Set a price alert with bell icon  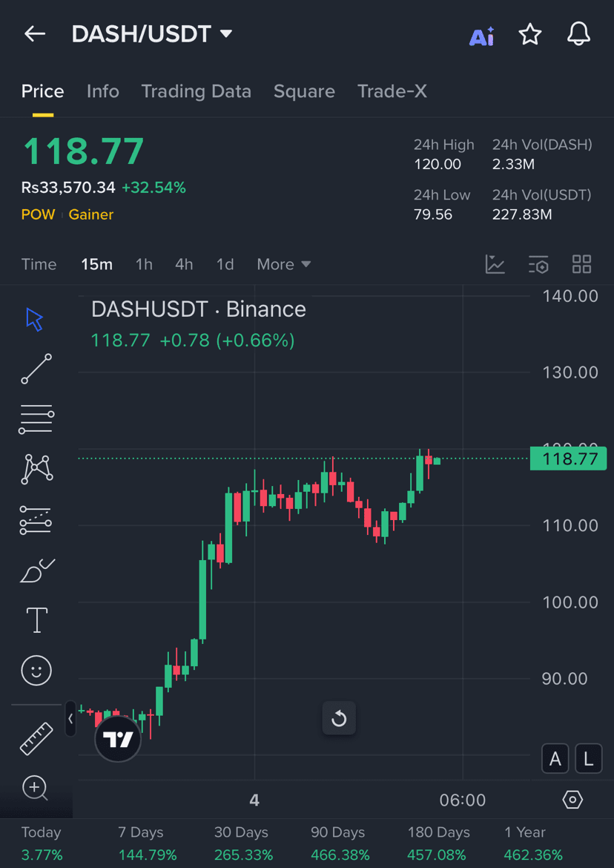tap(579, 34)
